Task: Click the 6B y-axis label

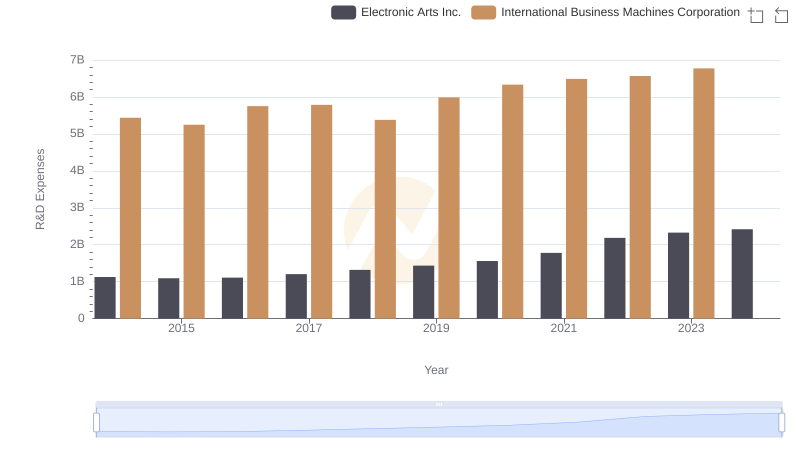Action: pyautogui.click(x=77, y=96)
